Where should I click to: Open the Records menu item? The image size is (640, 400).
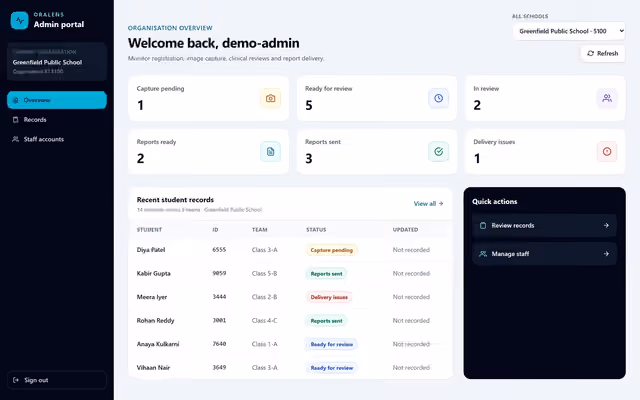click(57, 120)
